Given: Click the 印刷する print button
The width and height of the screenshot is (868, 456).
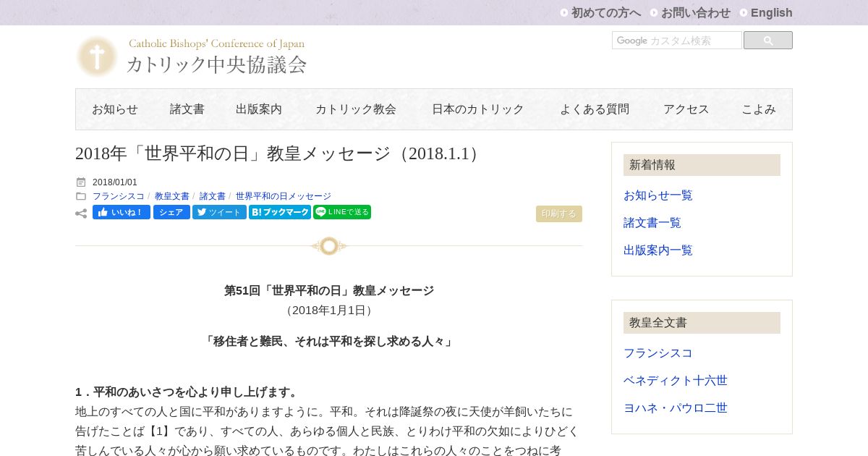Looking at the screenshot, I should (x=559, y=214).
